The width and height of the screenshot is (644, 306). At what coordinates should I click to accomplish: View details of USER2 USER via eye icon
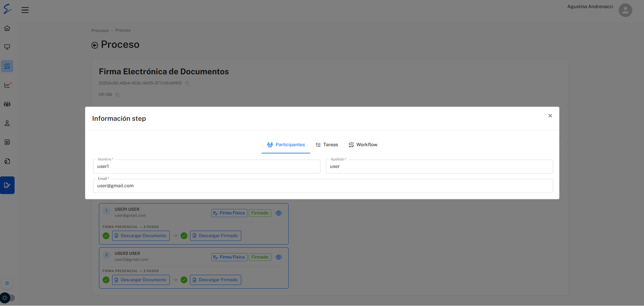(x=279, y=257)
